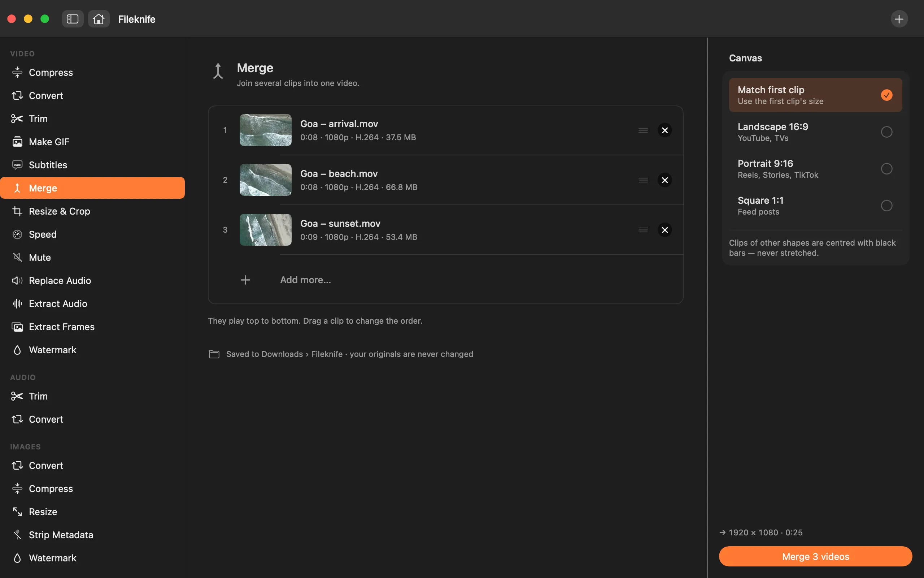The image size is (924, 578).
Task: Click the folder icon beside the Saved to Downloads note
Action: click(x=214, y=354)
